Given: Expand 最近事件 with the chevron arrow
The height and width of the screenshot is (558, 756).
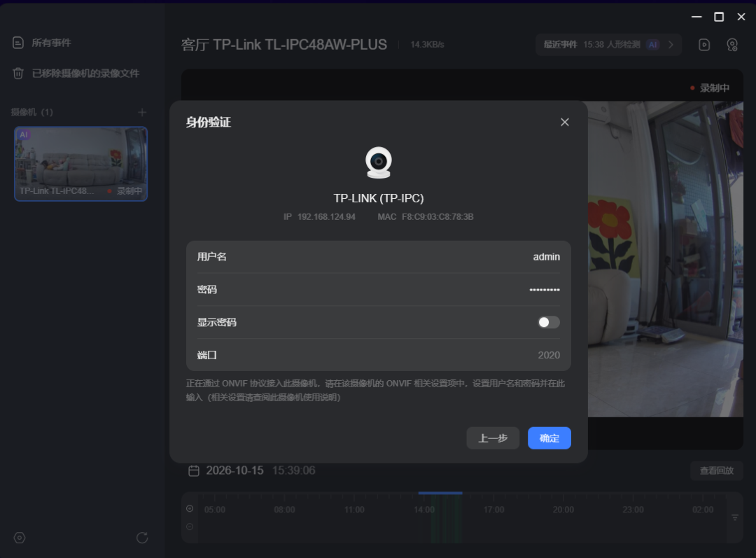Looking at the screenshot, I should [671, 44].
